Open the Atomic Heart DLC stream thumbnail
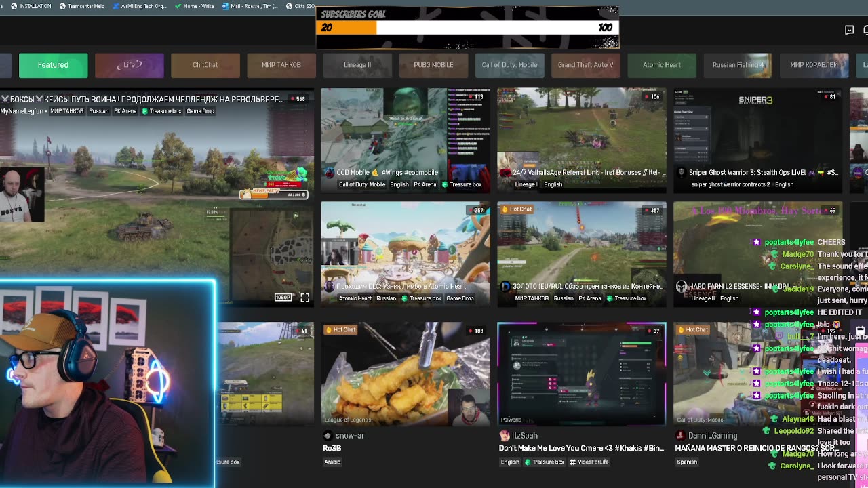Image resolution: width=868 pixels, height=488 pixels. coord(406,253)
